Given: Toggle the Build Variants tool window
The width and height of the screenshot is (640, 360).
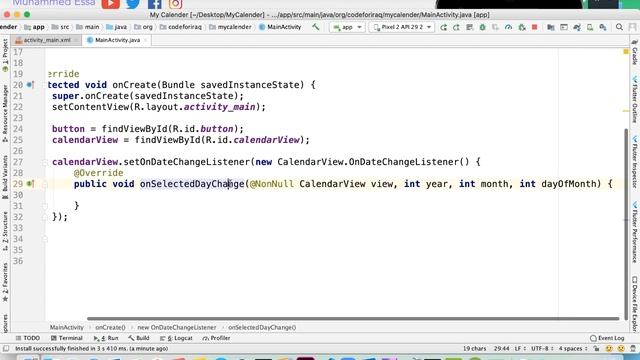Looking at the screenshot, I should (5, 177).
